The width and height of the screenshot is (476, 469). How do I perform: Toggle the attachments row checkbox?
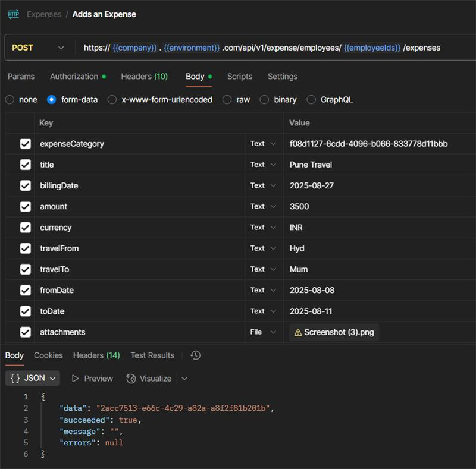[25, 332]
